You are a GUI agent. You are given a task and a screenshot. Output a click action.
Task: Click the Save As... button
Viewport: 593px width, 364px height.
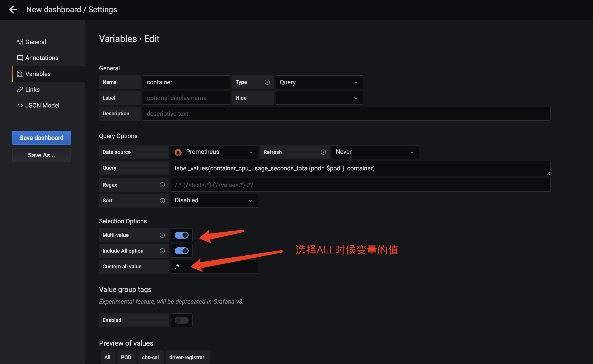point(41,155)
